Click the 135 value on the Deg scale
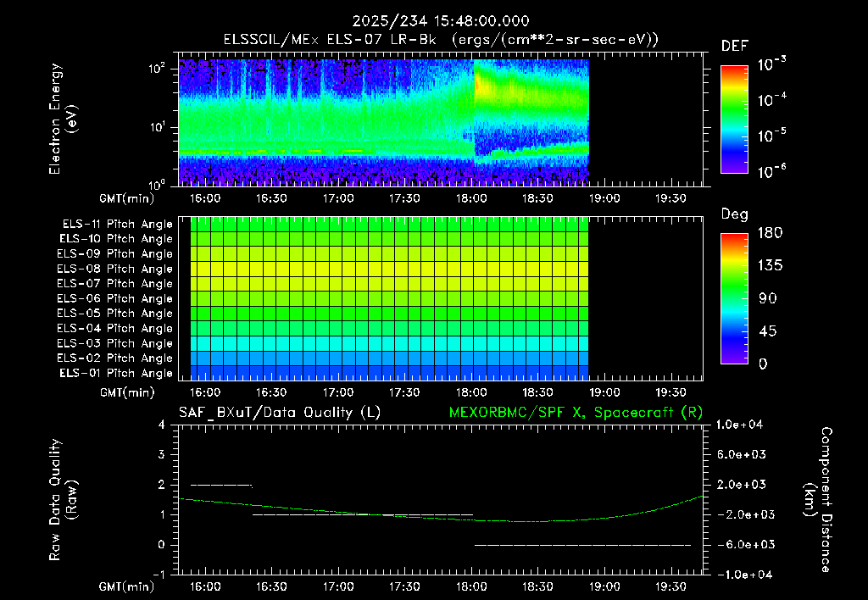868x600 pixels. click(770, 266)
